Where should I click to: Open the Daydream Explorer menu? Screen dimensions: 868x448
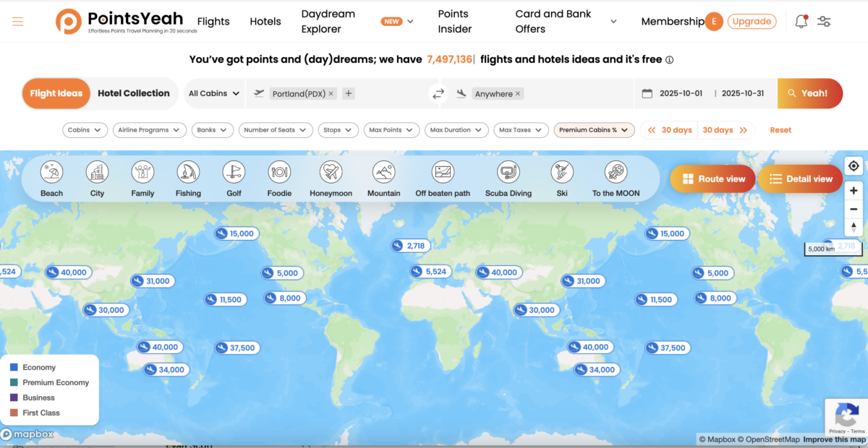[x=357, y=22]
